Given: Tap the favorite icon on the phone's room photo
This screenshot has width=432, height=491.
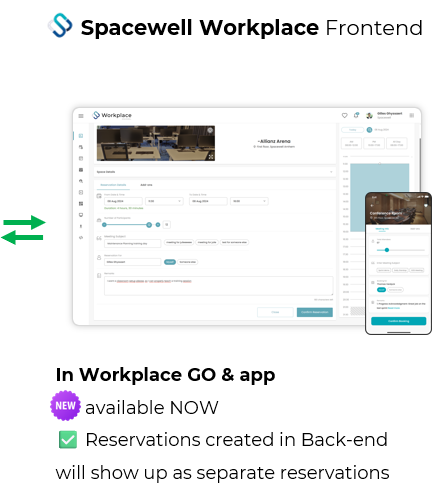Looking at the screenshot, I should pyautogui.click(x=426, y=205).
